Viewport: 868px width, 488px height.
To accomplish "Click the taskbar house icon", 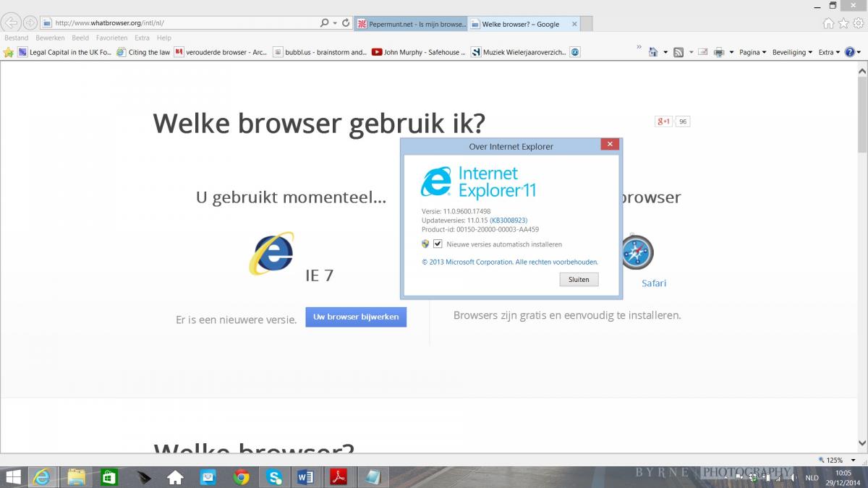I will [175, 477].
